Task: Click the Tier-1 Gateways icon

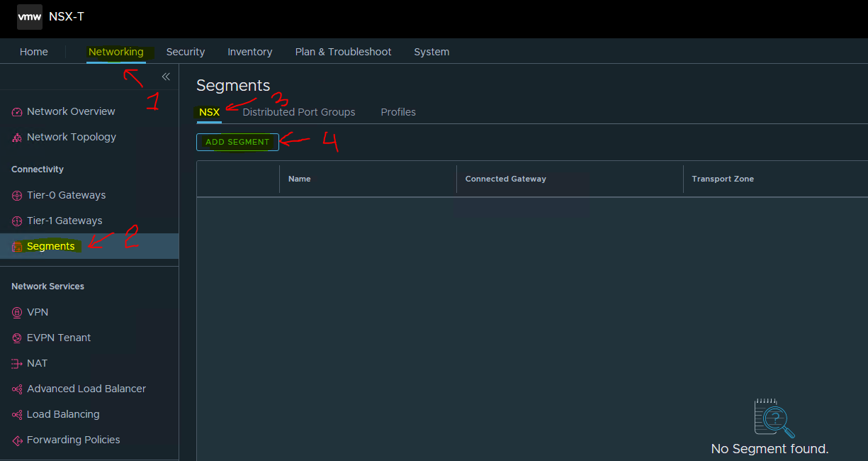Action: point(17,221)
